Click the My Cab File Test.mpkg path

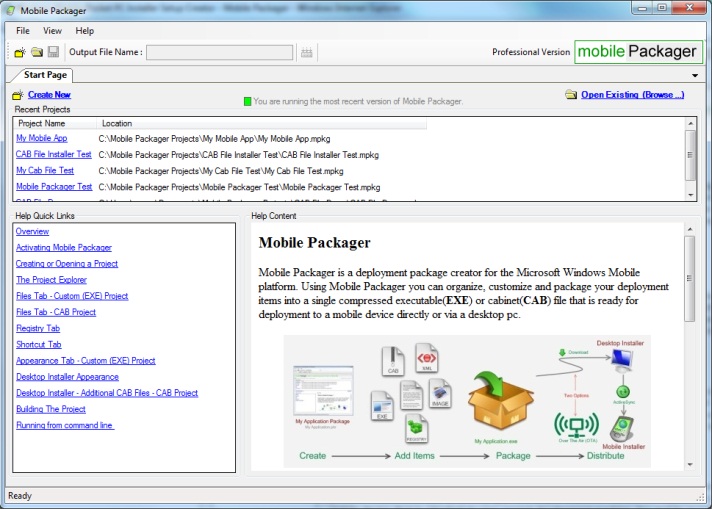pos(221,171)
